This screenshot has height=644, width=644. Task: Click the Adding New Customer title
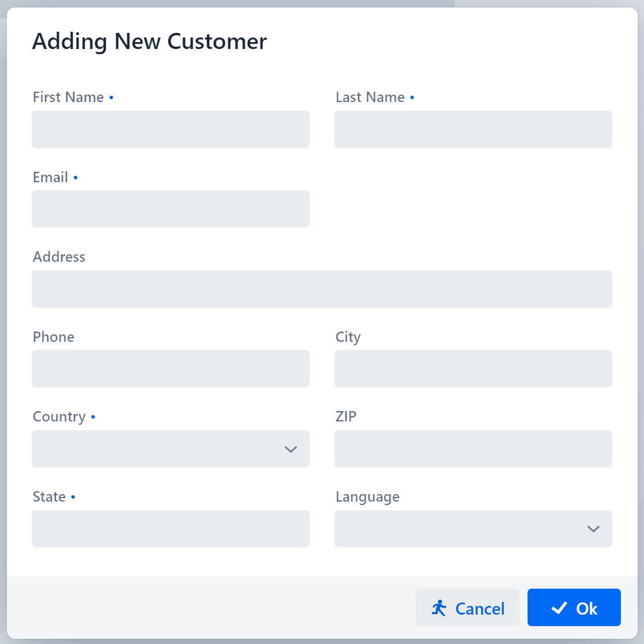[150, 41]
